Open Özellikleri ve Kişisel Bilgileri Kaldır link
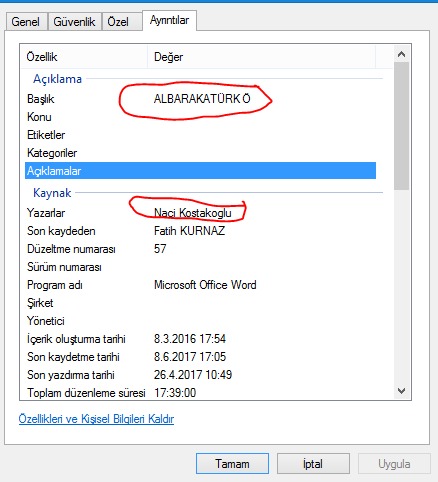438x482 pixels. [x=96, y=419]
